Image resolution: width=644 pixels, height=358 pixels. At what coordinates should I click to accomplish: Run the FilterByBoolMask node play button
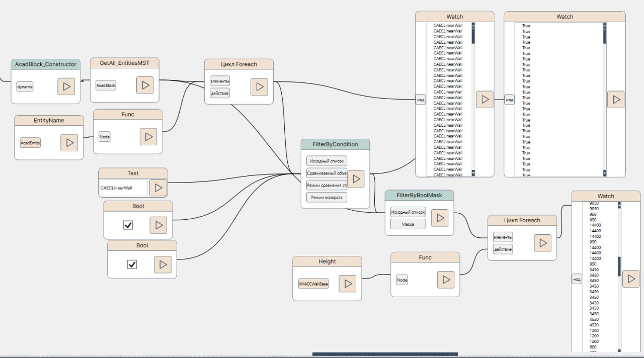click(x=440, y=218)
